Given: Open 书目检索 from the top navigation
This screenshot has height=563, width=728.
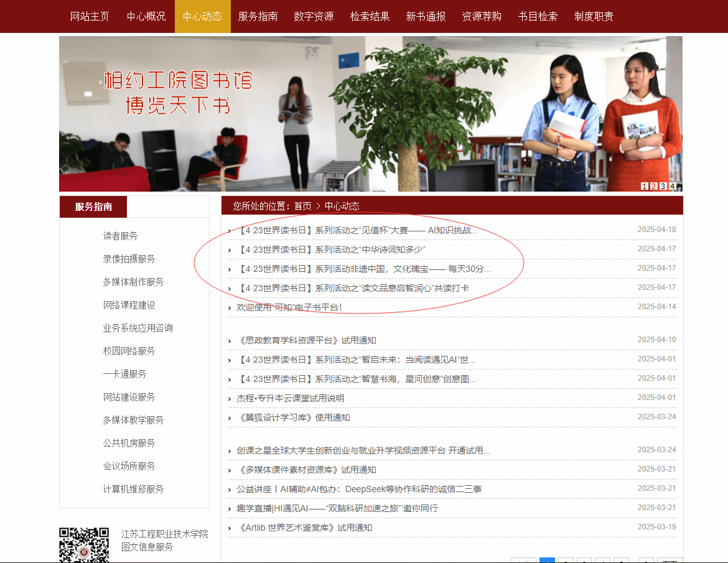Looking at the screenshot, I should click(538, 17).
